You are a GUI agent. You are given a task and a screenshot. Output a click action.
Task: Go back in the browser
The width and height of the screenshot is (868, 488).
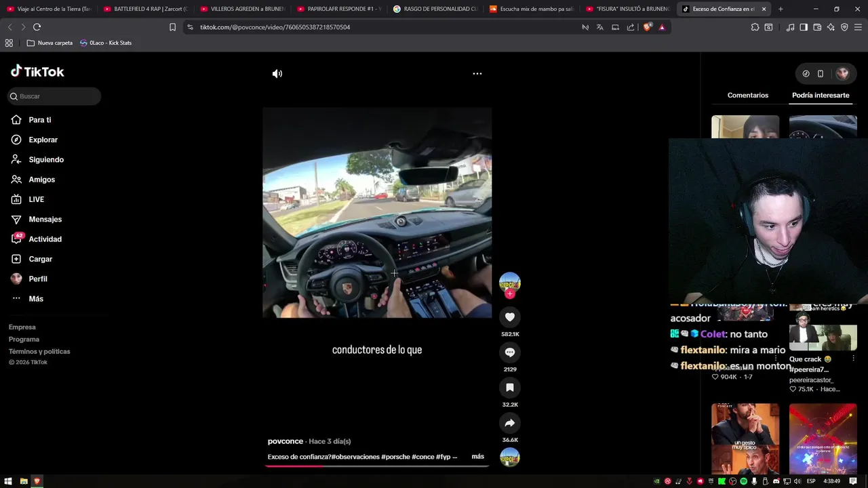click(x=9, y=27)
